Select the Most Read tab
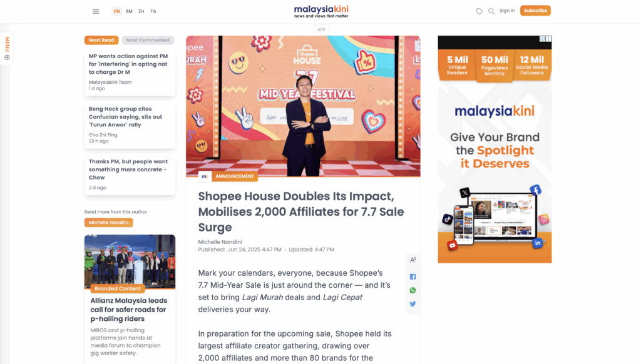The image size is (641, 364). click(101, 40)
